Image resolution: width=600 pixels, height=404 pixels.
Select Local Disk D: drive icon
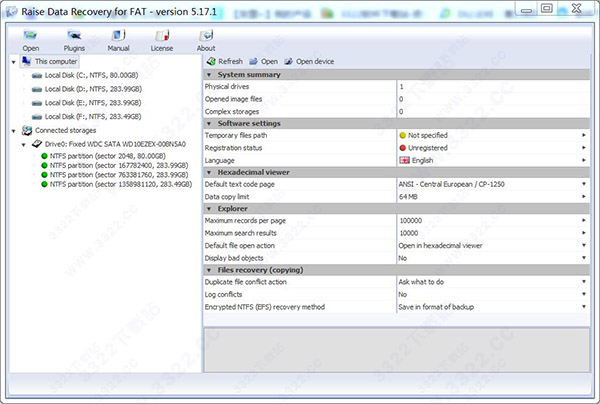37,89
